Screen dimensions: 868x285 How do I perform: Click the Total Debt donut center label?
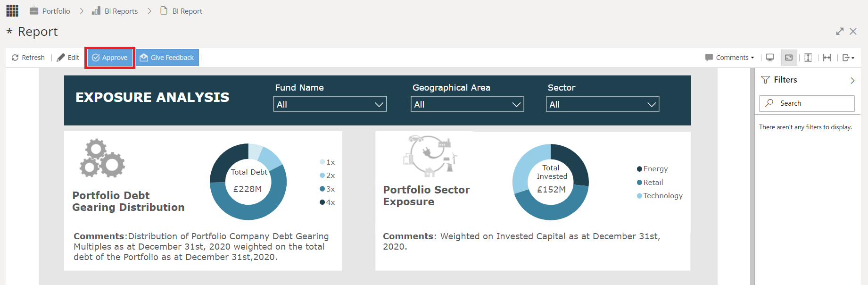249,172
